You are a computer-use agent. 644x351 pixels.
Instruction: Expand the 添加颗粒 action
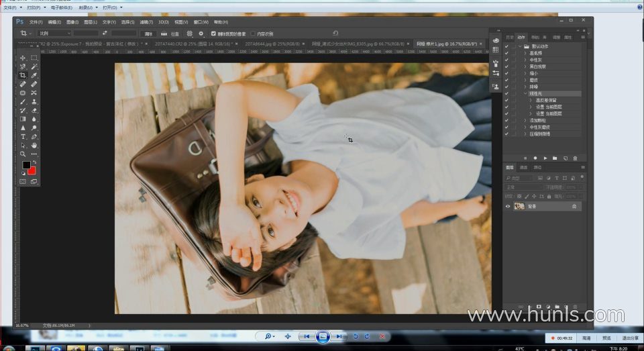525,120
